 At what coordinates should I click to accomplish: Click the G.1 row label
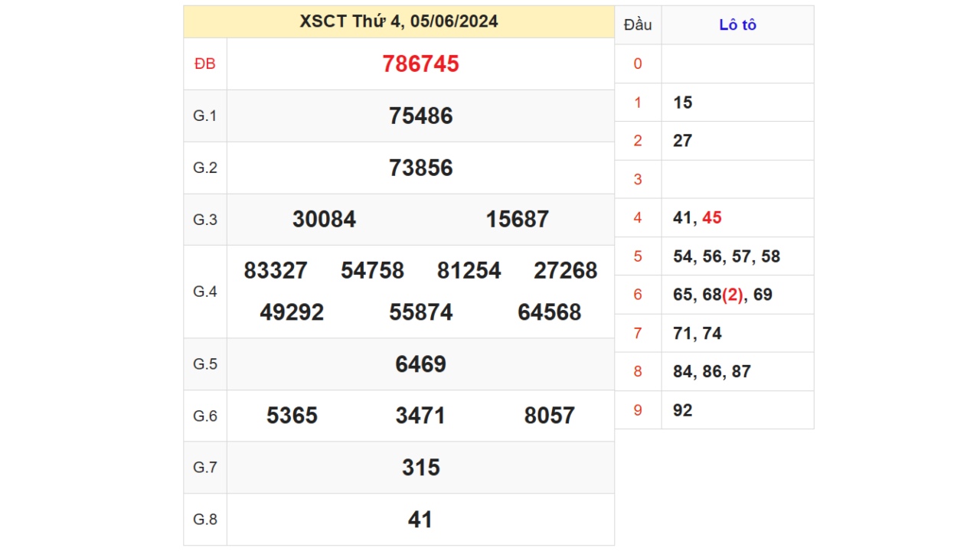coord(205,116)
